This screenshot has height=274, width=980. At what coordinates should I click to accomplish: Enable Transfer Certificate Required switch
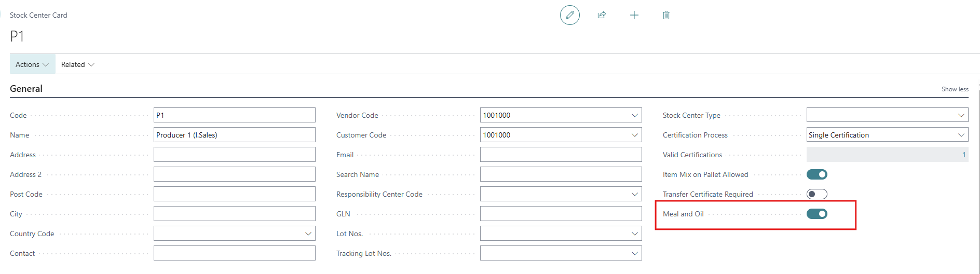pos(816,194)
